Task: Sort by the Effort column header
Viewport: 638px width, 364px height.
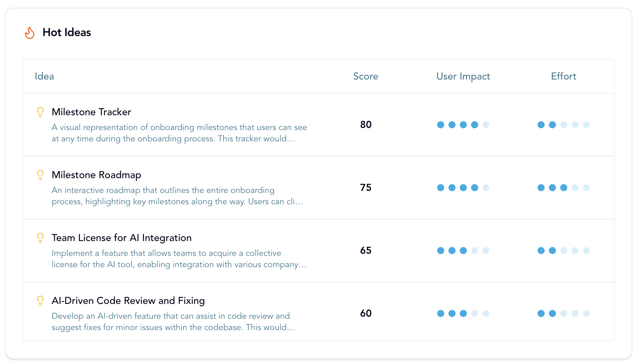Action: click(x=563, y=76)
